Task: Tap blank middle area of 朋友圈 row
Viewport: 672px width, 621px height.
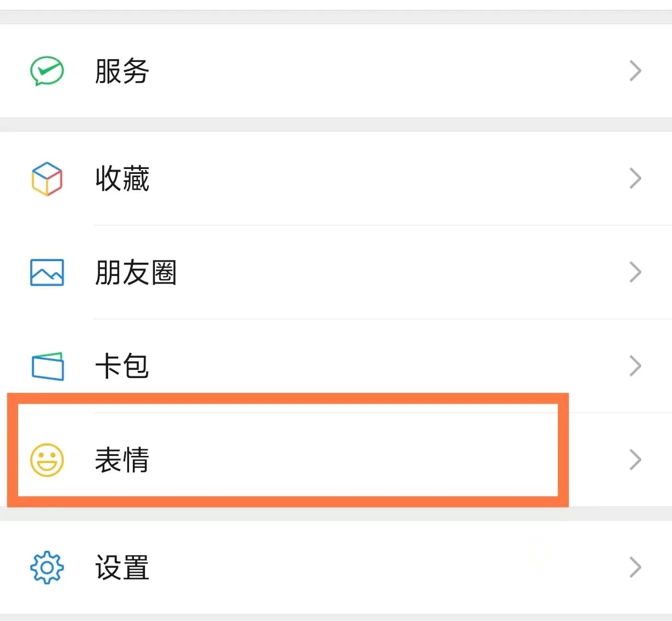Action: [384, 272]
